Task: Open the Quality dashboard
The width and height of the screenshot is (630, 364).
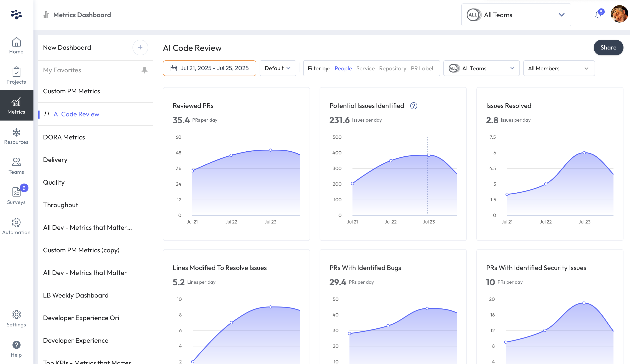Action: tap(54, 182)
